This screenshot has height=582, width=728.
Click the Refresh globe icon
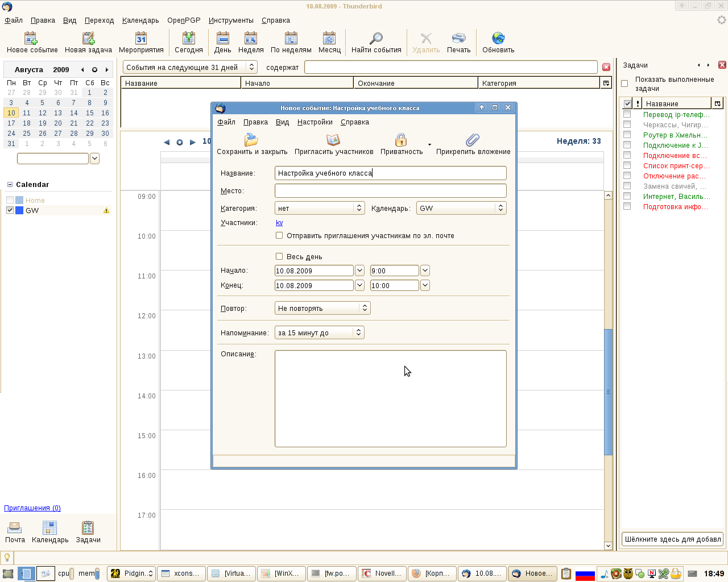point(498,38)
